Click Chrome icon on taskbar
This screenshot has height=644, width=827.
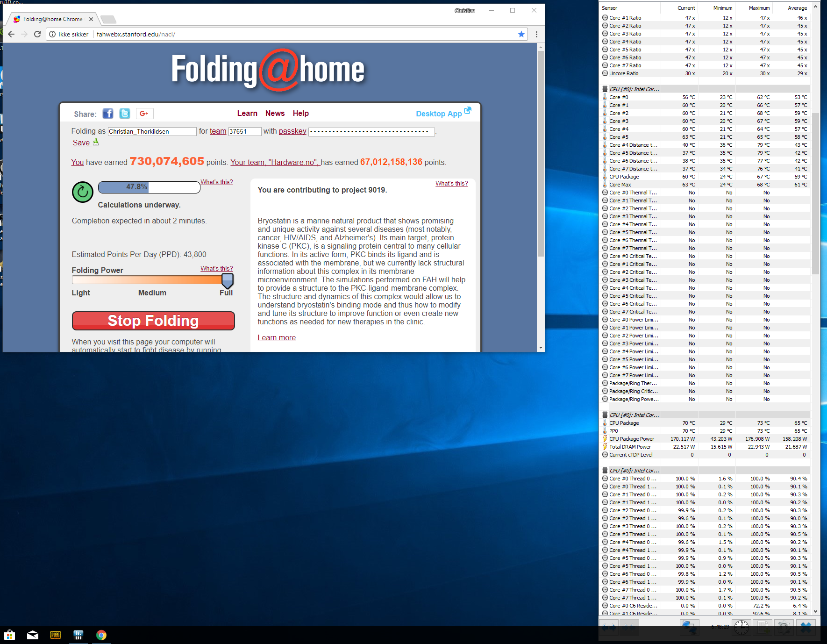(101, 635)
